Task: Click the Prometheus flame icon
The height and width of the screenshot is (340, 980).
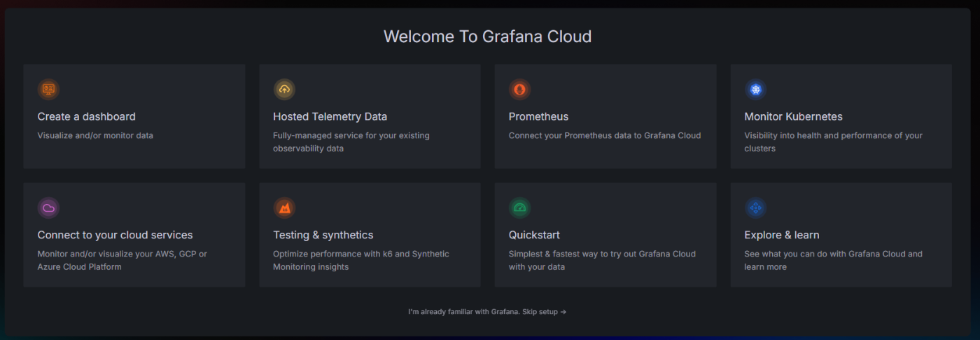Action: click(519, 89)
